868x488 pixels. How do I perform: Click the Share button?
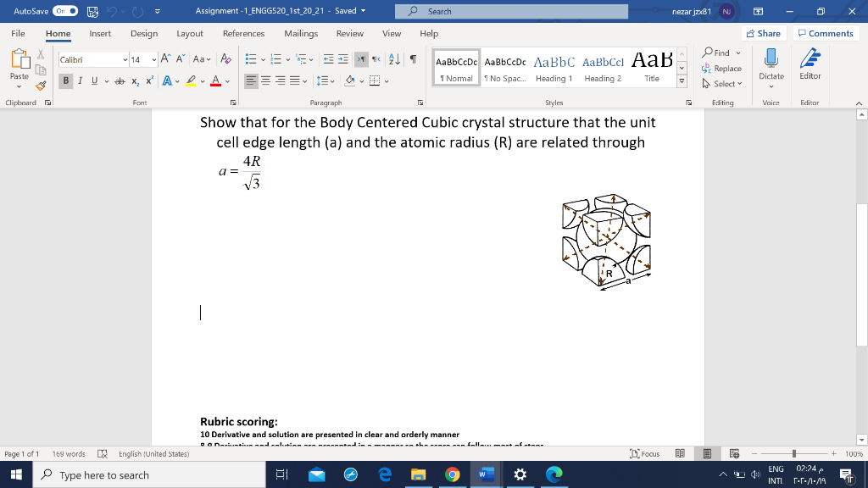click(x=762, y=33)
